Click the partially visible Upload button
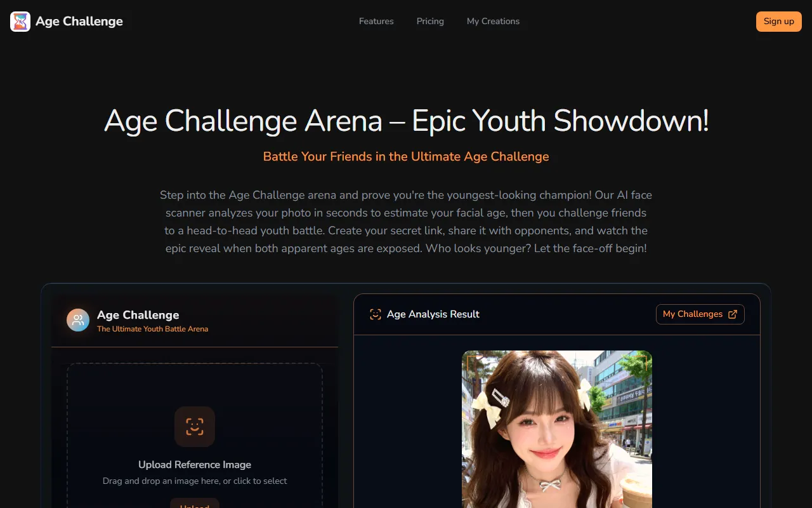Viewport: 812px width, 508px height. pos(195,503)
